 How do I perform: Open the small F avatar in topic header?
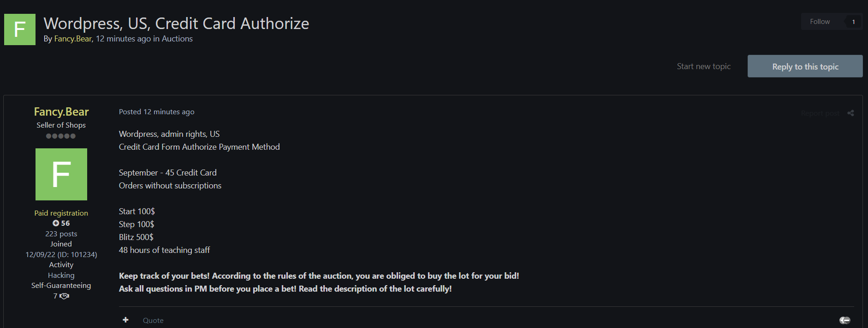[20, 29]
